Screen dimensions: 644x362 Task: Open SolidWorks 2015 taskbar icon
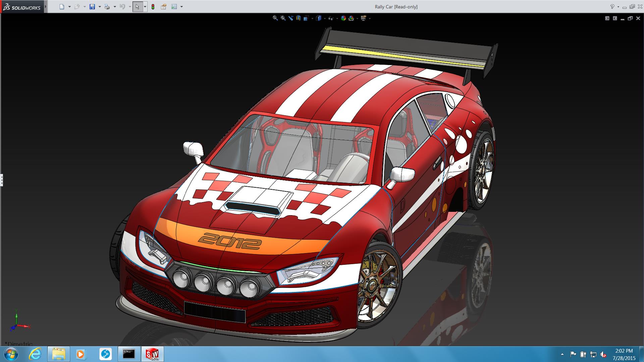click(x=152, y=354)
